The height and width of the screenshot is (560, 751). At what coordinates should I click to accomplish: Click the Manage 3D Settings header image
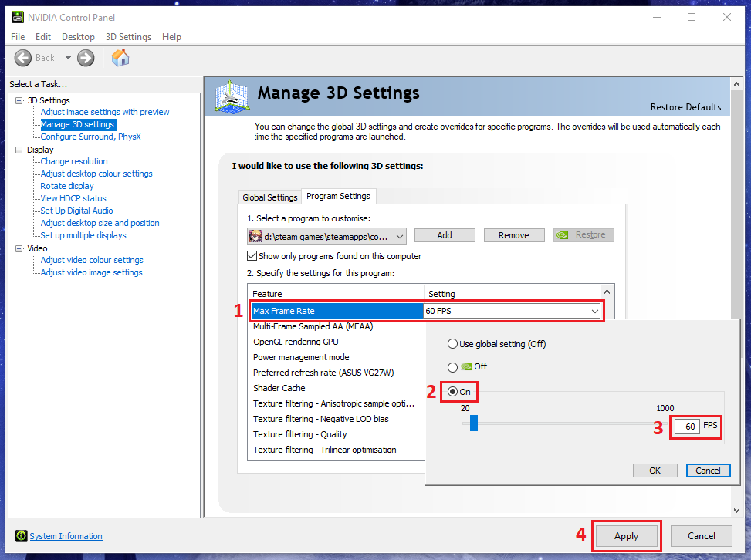click(x=232, y=96)
